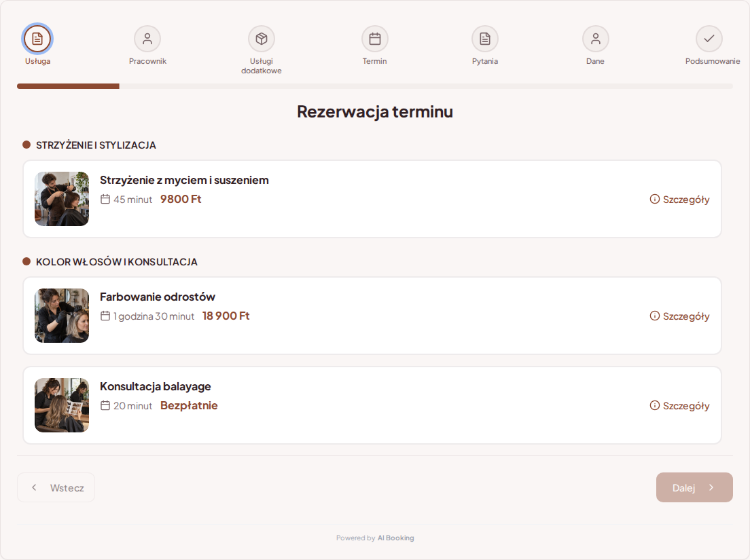Click the KOLOR WŁOSÓW I KONSULTACJA heading
The width and height of the screenshot is (750, 560).
[x=117, y=262]
